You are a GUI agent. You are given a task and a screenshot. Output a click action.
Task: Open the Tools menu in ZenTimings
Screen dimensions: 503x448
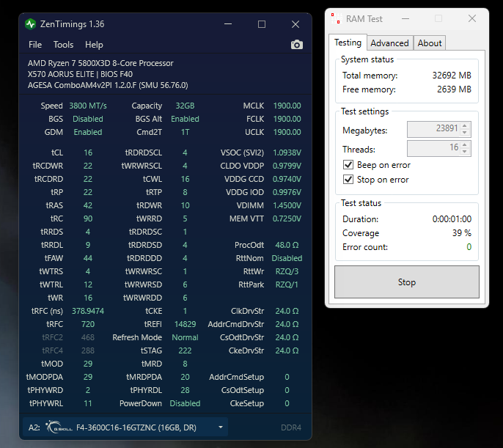click(63, 45)
